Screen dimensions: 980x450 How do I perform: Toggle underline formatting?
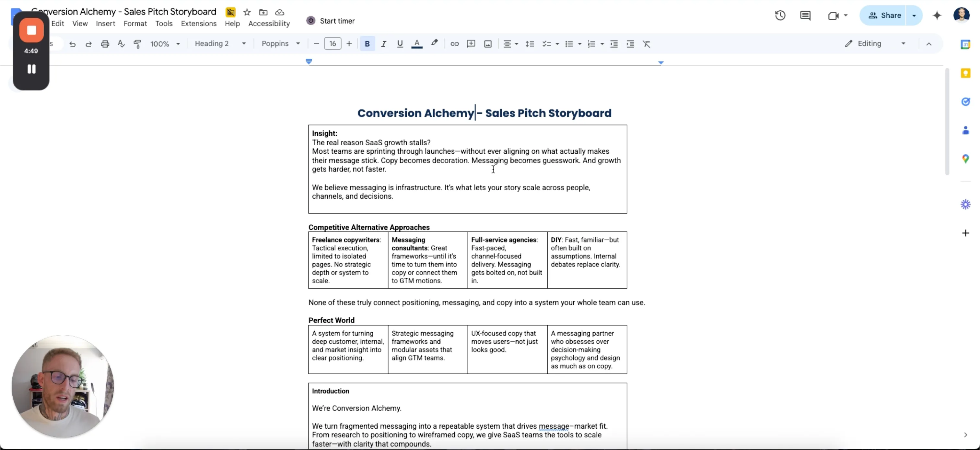[400, 44]
